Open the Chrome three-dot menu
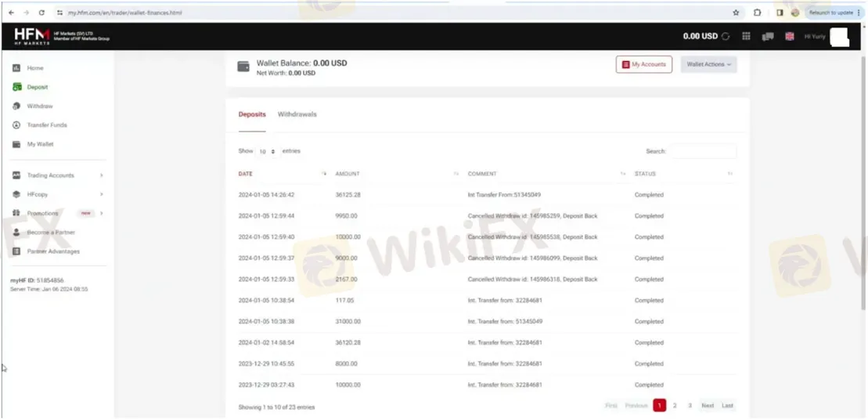The width and height of the screenshot is (868, 419). 859,13
